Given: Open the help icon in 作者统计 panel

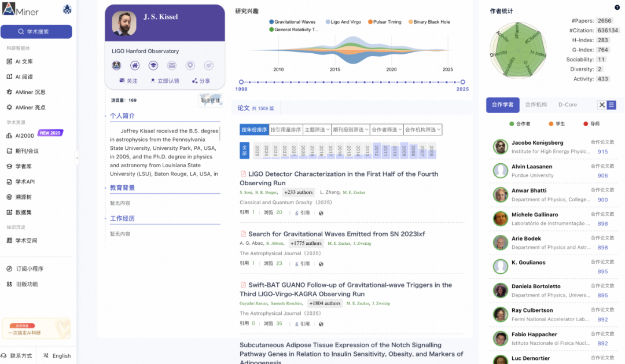Looking at the screenshot, I should pos(617,7).
